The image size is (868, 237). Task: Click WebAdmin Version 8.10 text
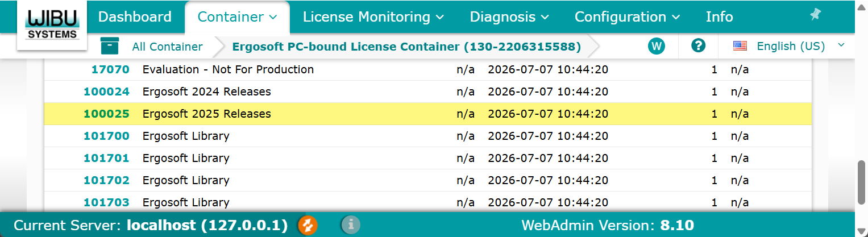pos(608,225)
